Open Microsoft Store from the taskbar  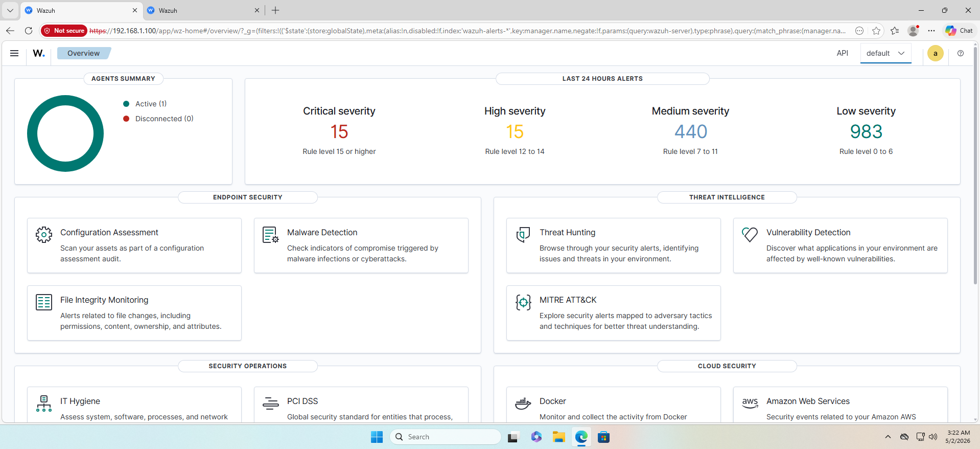coord(603,437)
